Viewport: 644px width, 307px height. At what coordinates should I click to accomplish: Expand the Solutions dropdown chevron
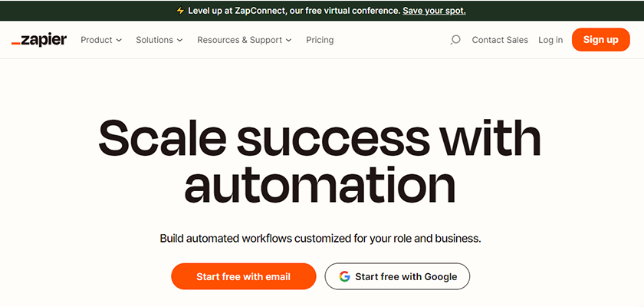click(x=179, y=41)
